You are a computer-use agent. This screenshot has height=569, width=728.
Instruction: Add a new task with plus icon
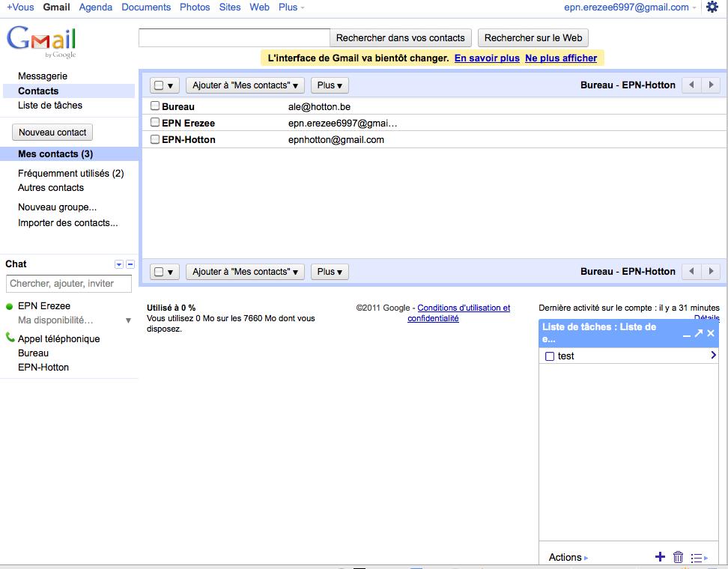click(660, 556)
